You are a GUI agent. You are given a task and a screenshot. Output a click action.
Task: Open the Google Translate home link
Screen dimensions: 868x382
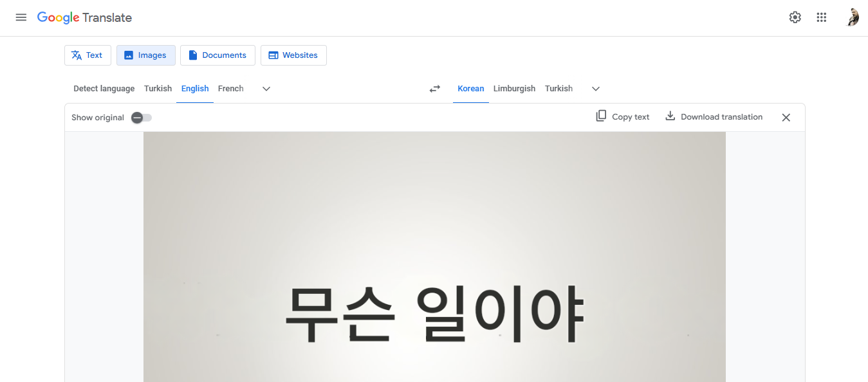click(84, 17)
